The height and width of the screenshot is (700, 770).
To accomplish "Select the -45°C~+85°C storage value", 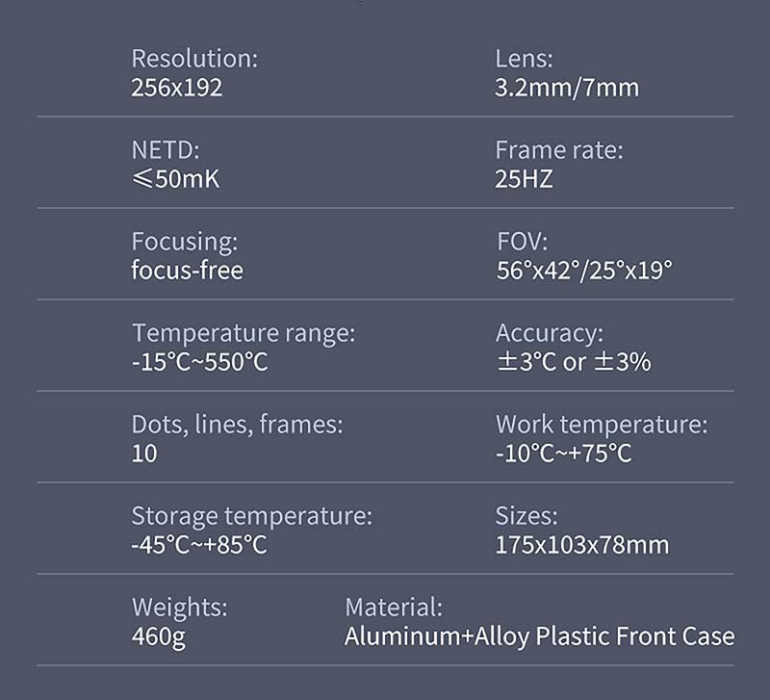I will (x=198, y=545).
